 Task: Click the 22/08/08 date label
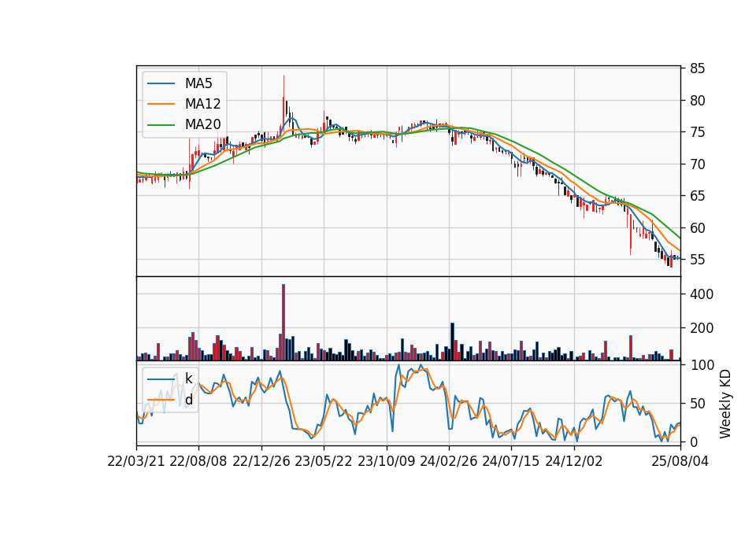(x=198, y=461)
